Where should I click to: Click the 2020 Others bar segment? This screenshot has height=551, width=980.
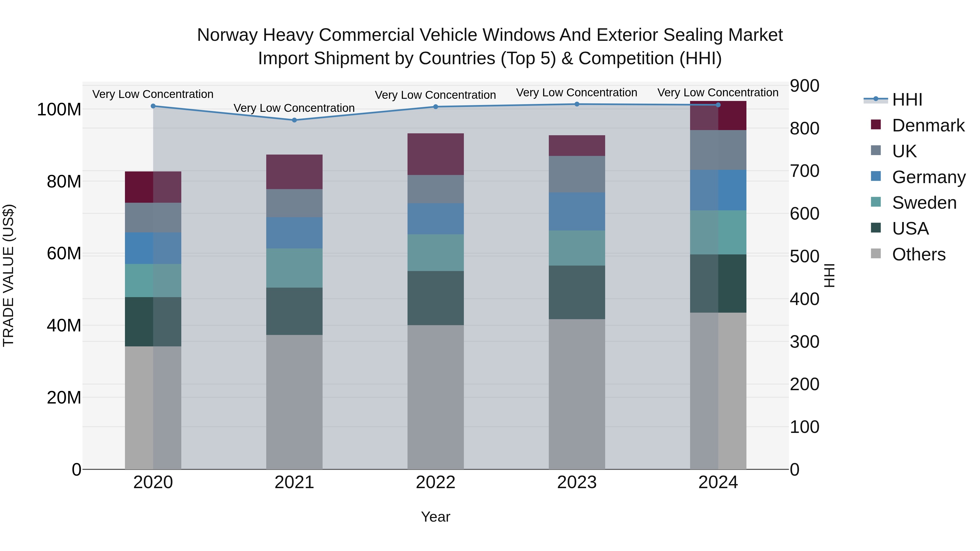tap(153, 408)
